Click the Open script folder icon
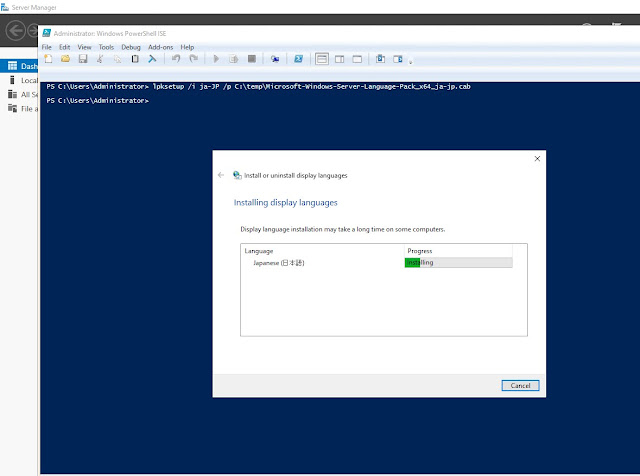Screen dimensions: 640x476 coord(65,59)
